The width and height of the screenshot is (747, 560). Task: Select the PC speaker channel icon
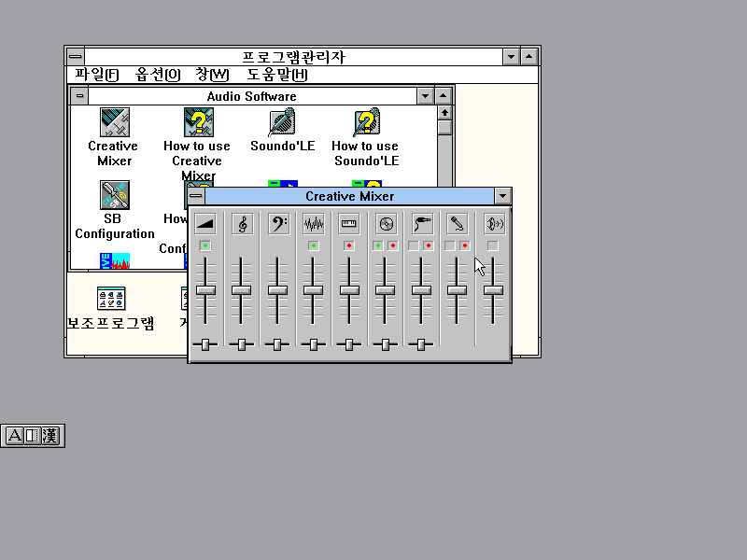tap(494, 224)
